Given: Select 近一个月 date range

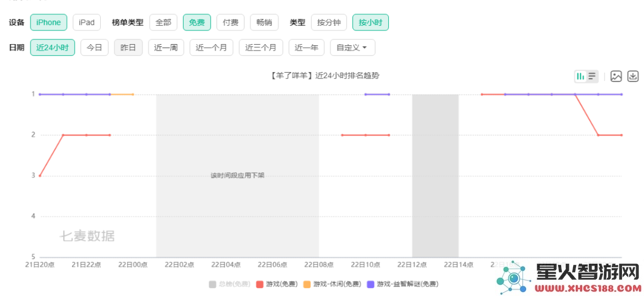Looking at the screenshot, I should [211, 48].
